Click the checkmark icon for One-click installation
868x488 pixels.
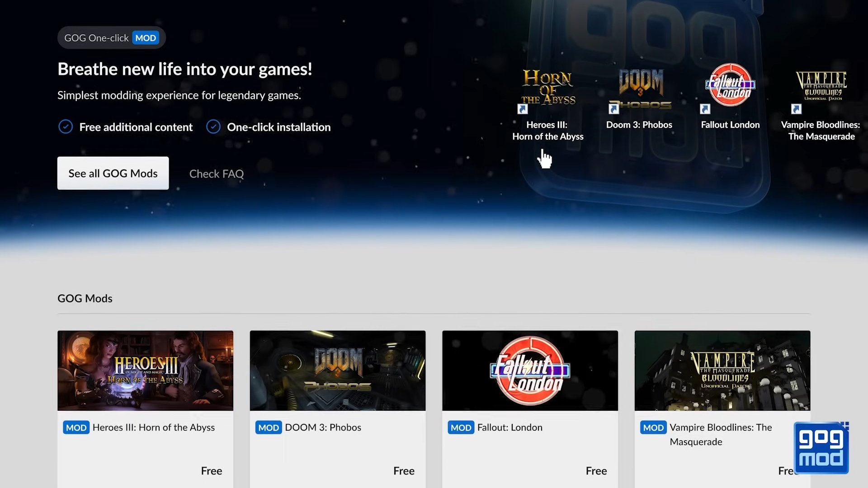click(213, 127)
